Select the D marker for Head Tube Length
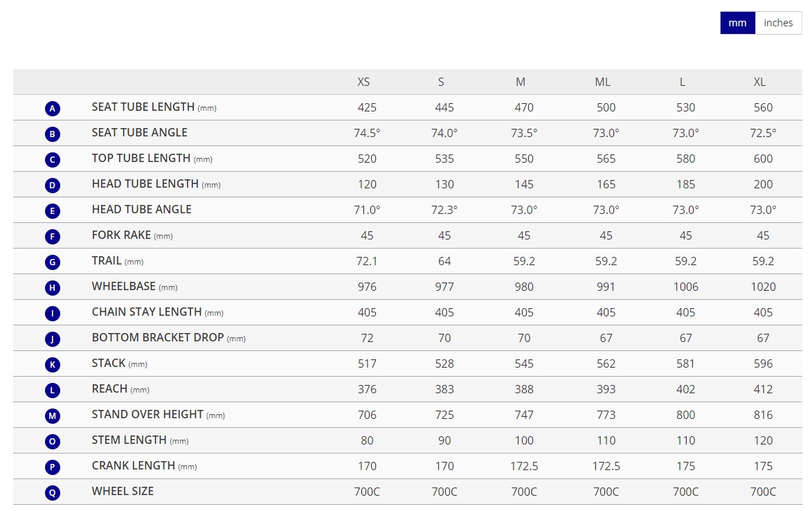This screenshot has width=812, height=511. point(53,186)
